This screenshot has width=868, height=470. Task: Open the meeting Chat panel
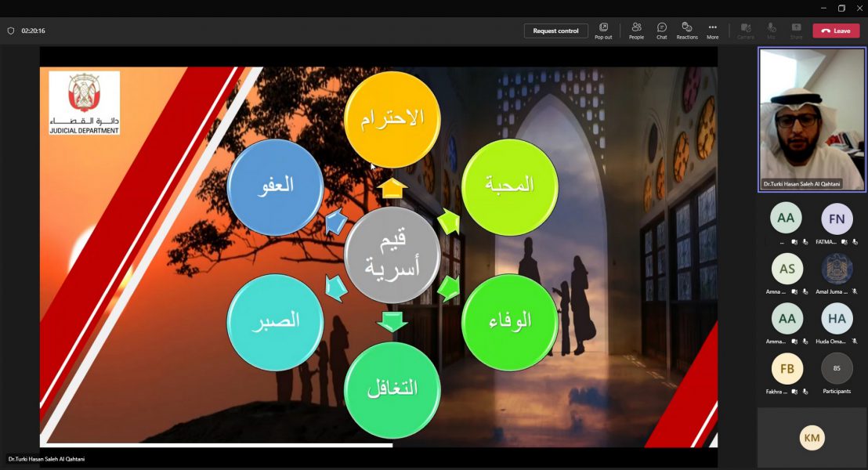tap(661, 30)
